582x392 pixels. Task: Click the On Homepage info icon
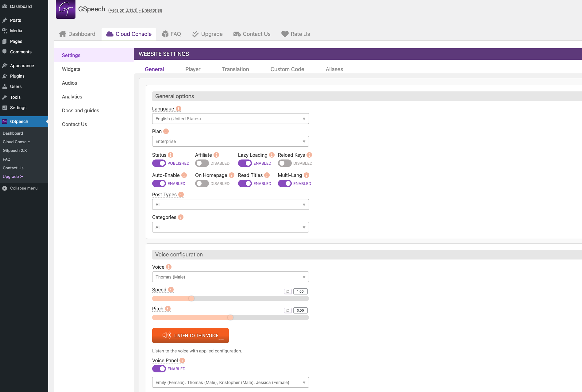232,175
